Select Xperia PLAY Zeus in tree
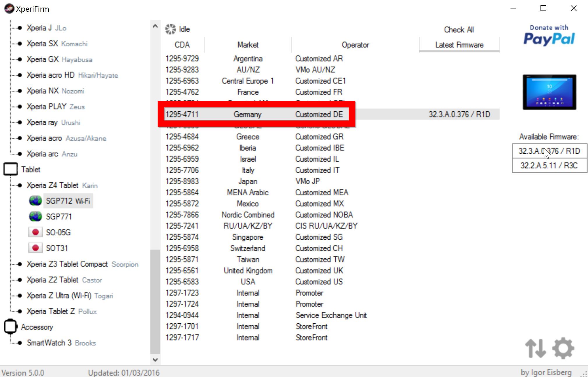The width and height of the screenshot is (588, 377). click(x=56, y=107)
